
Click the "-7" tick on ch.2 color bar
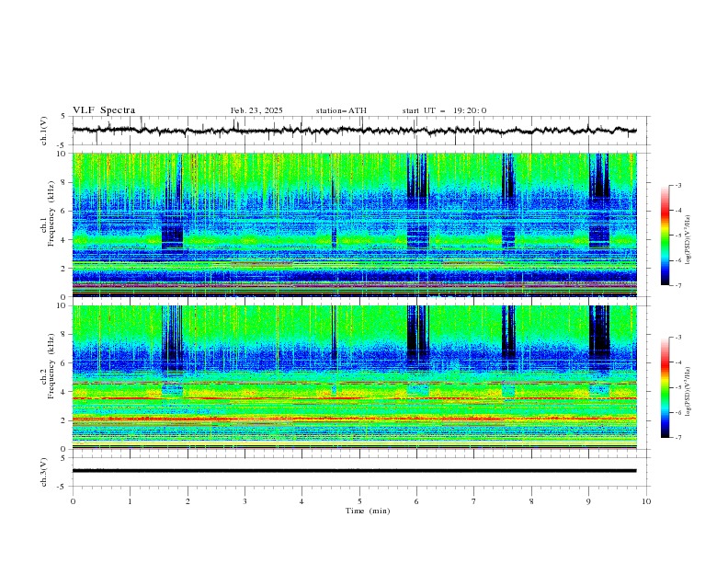(677, 437)
